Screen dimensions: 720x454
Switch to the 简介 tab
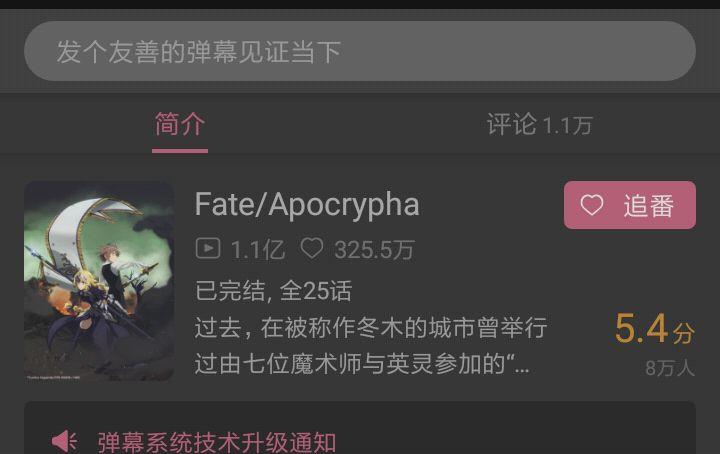click(180, 125)
